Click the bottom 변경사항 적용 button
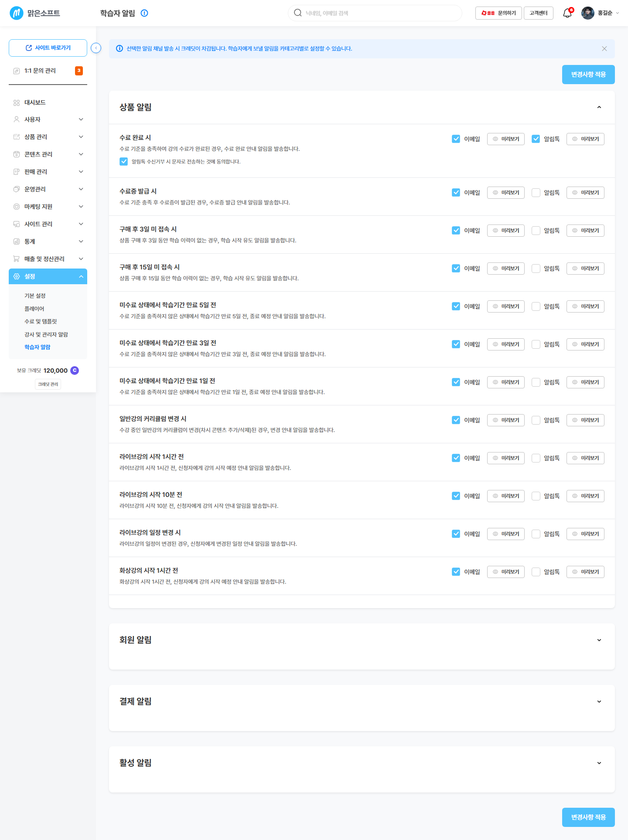Viewport: 628px width, 840px height. coord(588,817)
